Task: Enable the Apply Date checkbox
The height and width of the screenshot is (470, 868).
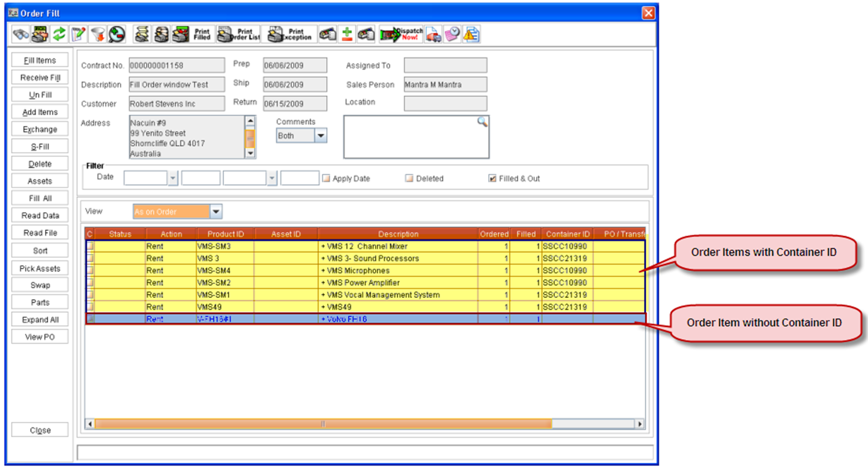Action: (326, 178)
